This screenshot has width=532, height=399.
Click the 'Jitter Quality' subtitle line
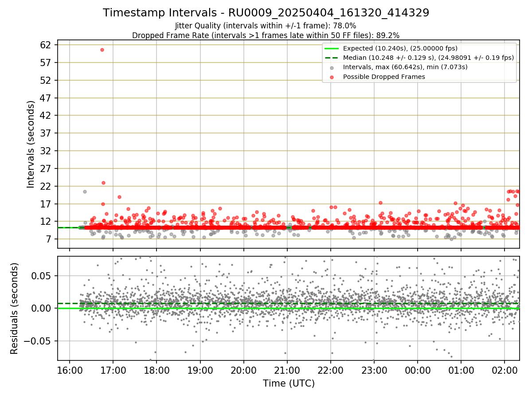coord(266,26)
